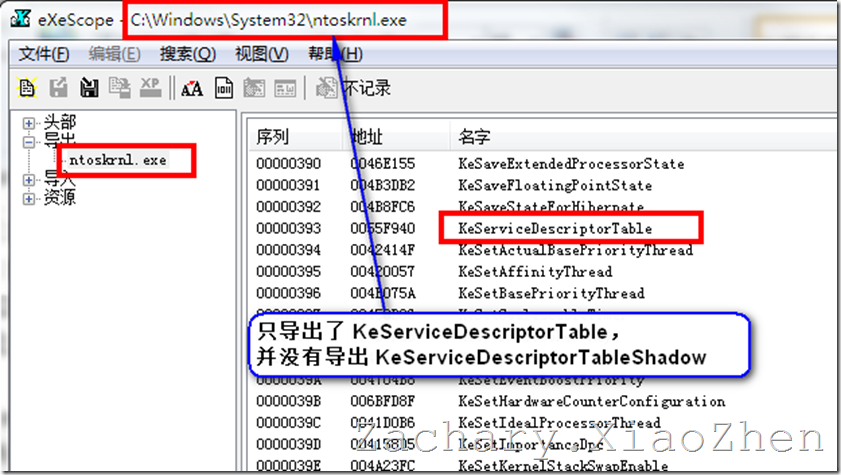The width and height of the screenshot is (841, 475).
Task: Sort by the 序列 column header
Action: pyautogui.click(x=272, y=137)
